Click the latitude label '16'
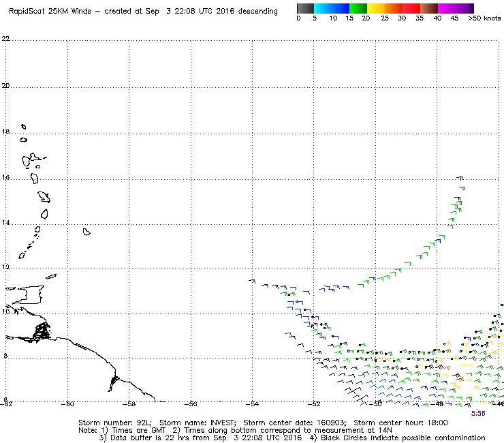Image resolution: width=504 pixels, height=443 pixels. coord(5,177)
